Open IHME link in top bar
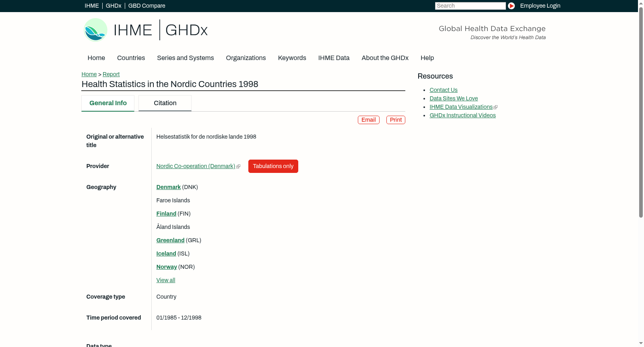644x347 pixels. click(92, 6)
